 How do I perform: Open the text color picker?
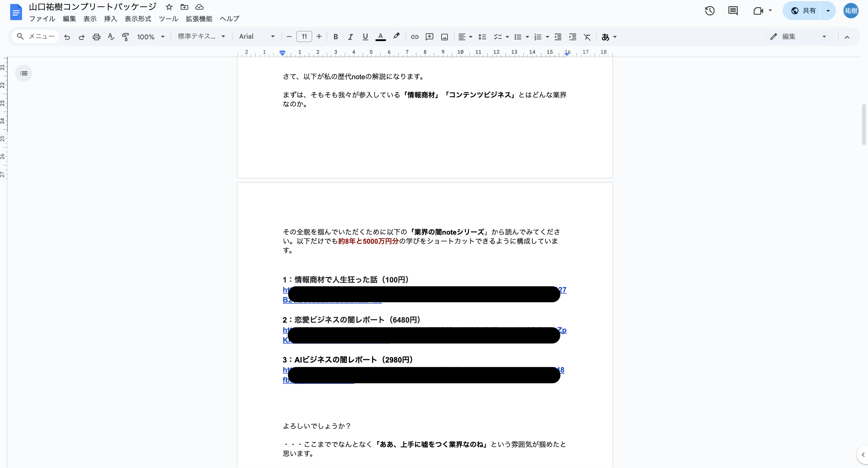[381, 37]
